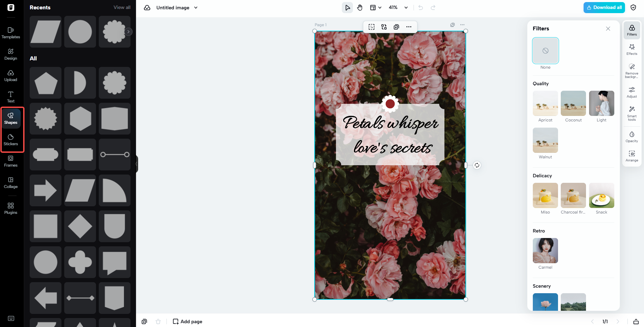Apply the Coconut filter
644x327 pixels.
[574, 103]
